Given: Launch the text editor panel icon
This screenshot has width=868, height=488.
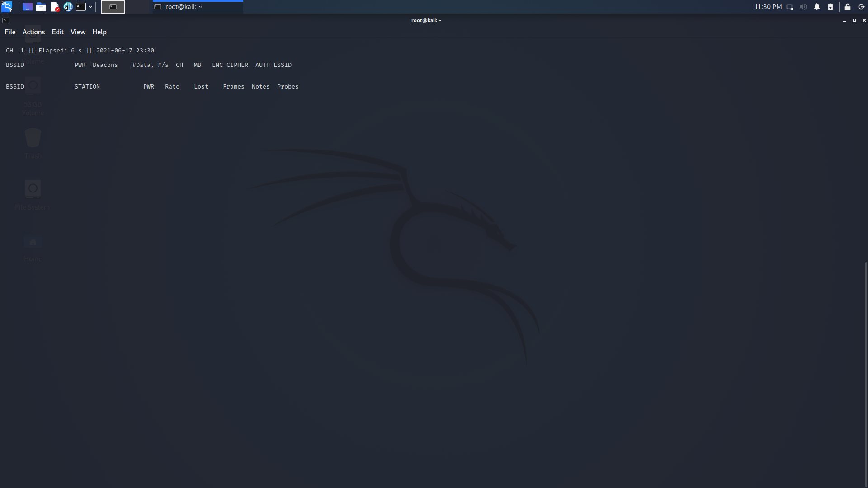Looking at the screenshot, I should pos(55,7).
